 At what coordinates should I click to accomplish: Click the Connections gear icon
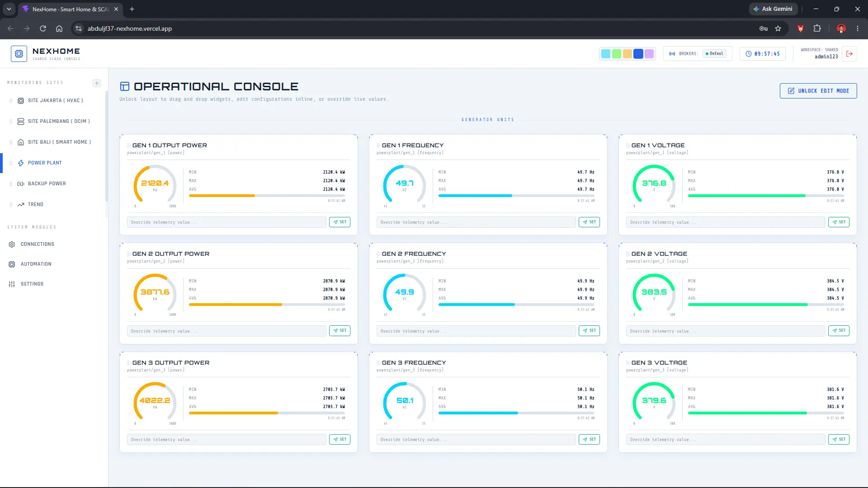click(x=12, y=244)
